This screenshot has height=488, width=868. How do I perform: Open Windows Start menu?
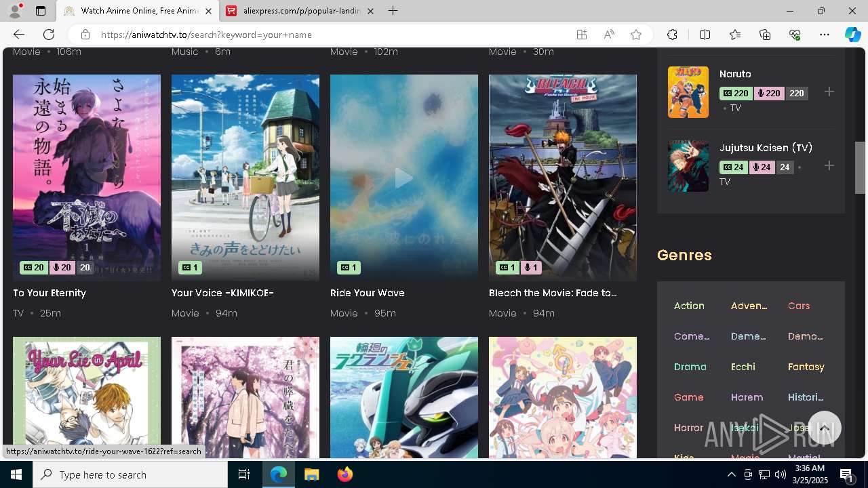[x=16, y=474]
